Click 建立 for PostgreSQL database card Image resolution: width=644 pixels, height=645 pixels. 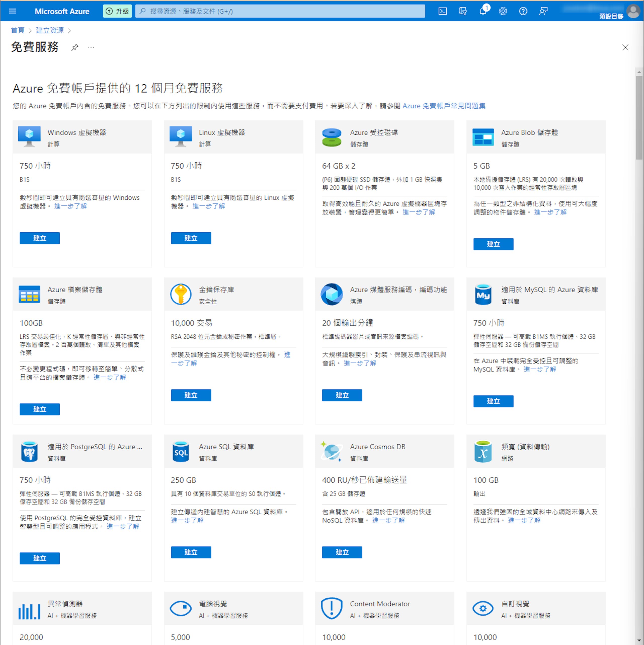[40, 558]
